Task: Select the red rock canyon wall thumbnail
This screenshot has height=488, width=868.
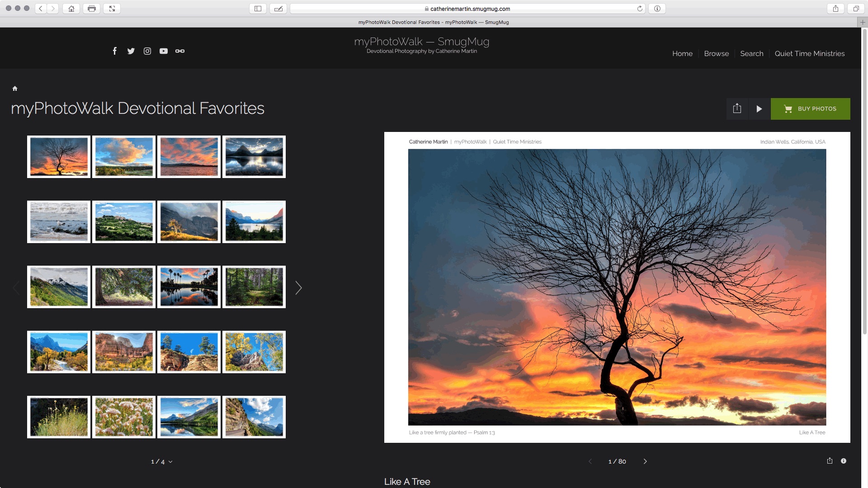Action: 124,352
